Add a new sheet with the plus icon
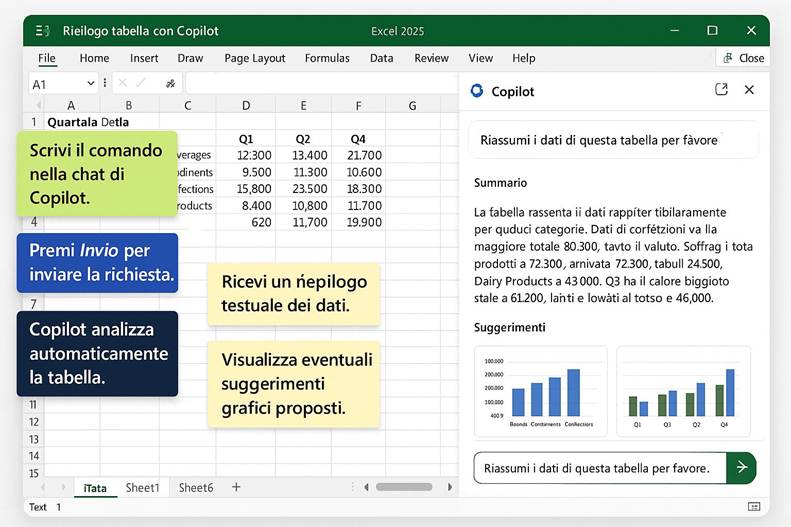This screenshot has height=527, width=791. coord(236,488)
